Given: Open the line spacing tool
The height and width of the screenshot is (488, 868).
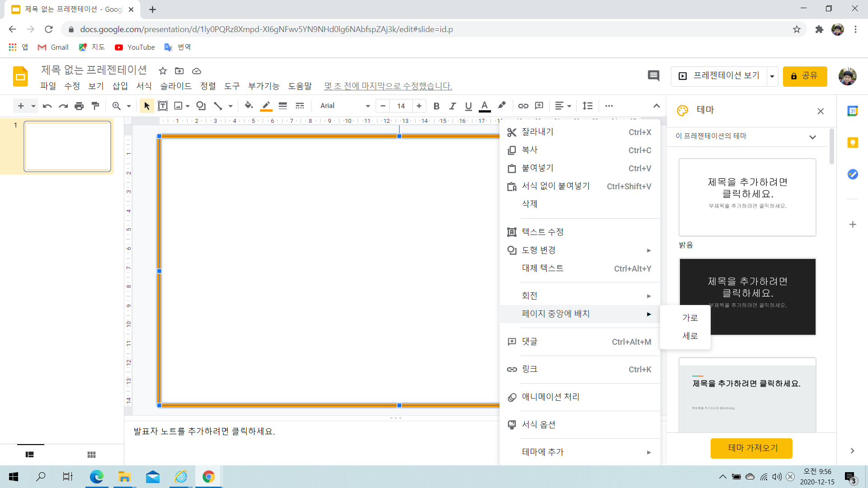Looking at the screenshot, I should 587,106.
